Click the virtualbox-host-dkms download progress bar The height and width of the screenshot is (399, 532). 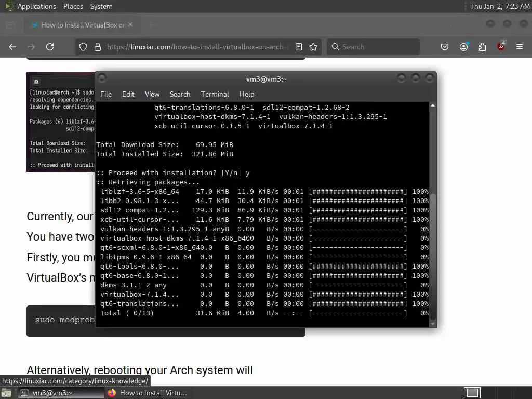coord(358,238)
